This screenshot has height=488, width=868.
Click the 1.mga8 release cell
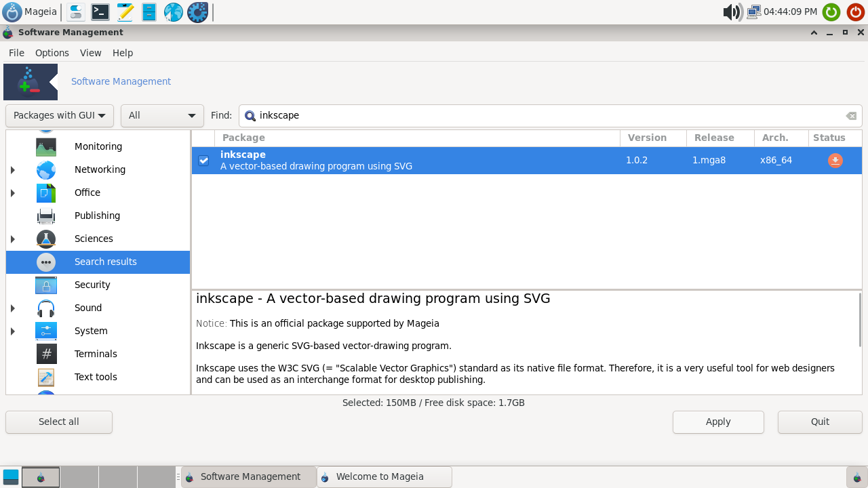pyautogui.click(x=709, y=161)
